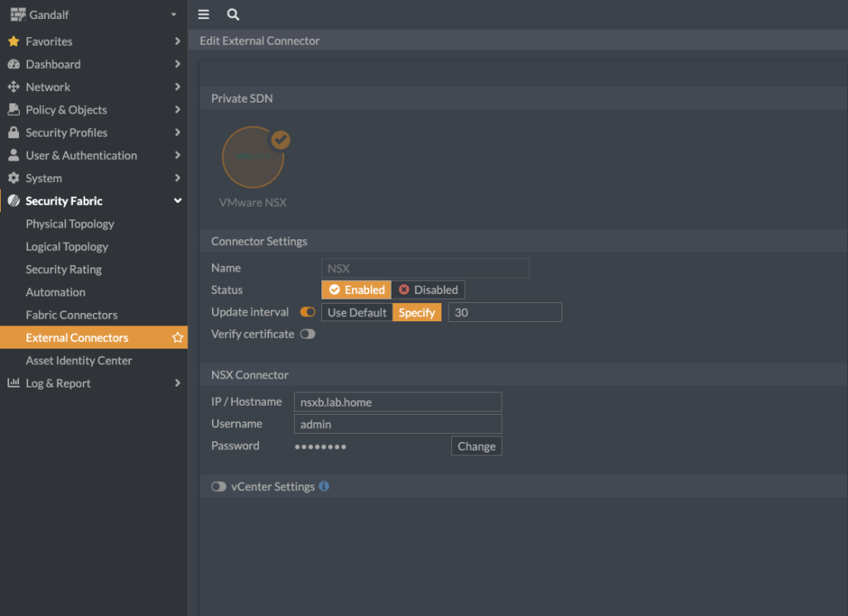Click the Security Profiles lock icon
Image resolution: width=848 pixels, height=616 pixels.
[x=13, y=132]
